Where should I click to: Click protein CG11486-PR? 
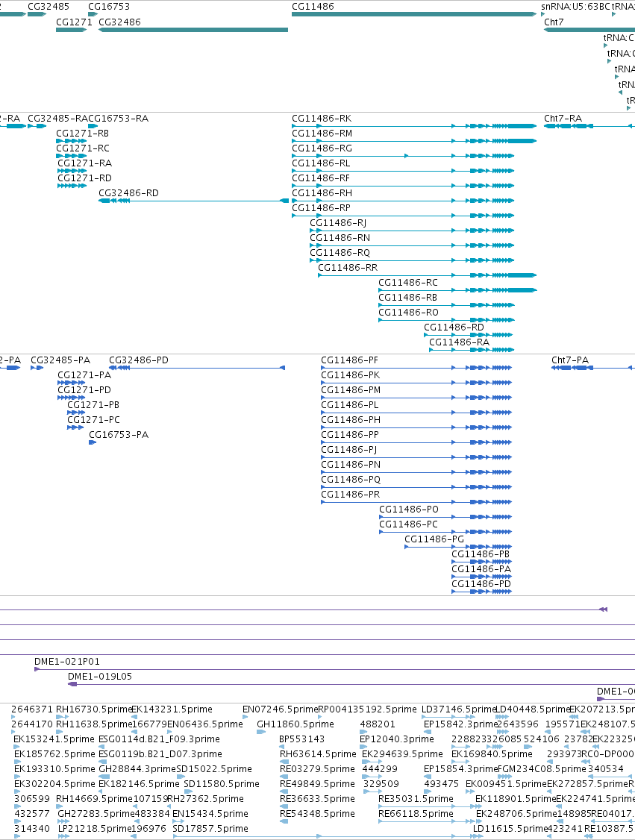point(351,495)
